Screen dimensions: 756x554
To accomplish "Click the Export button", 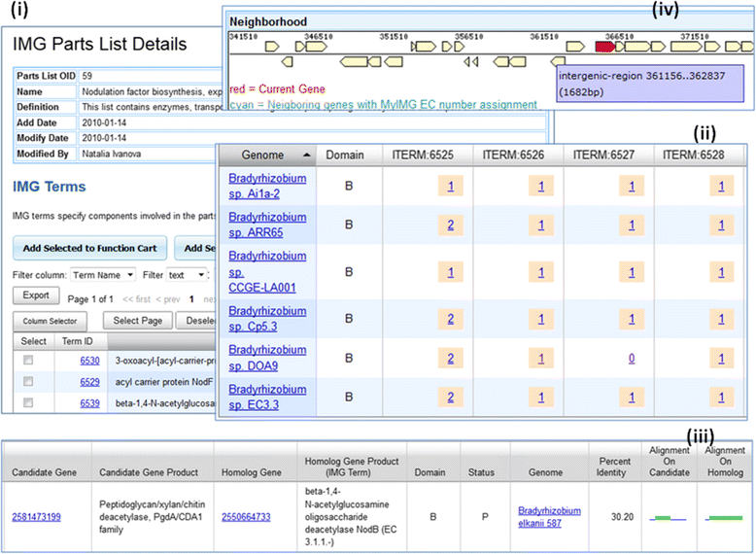I will tap(36, 295).
